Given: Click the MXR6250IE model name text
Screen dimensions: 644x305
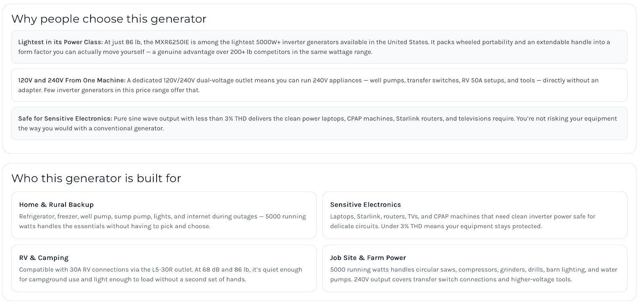Looking at the screenshot, I should (x=172, y=42).
